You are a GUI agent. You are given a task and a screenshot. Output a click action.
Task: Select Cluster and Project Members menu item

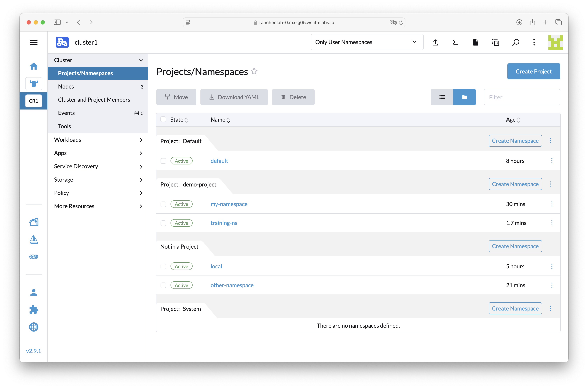coord(94,100)
